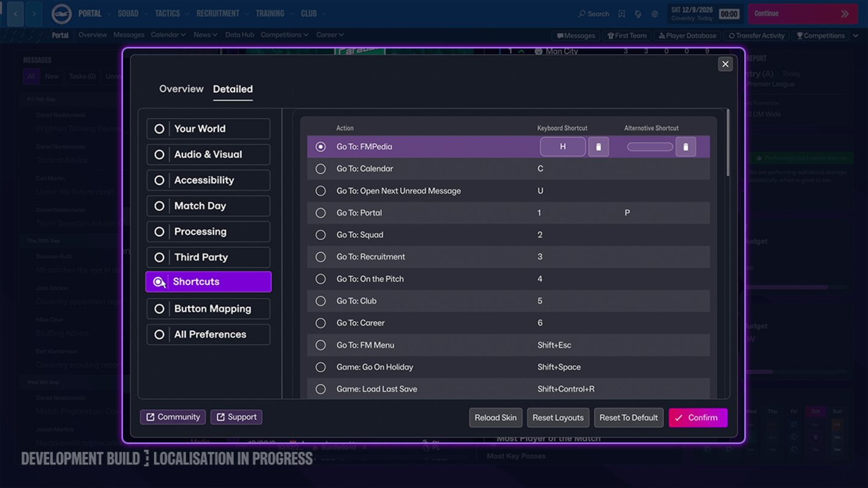Open the Transfer Activity shortcut button
Viewport: 868px width, 488px height.
tap(756, 36)
